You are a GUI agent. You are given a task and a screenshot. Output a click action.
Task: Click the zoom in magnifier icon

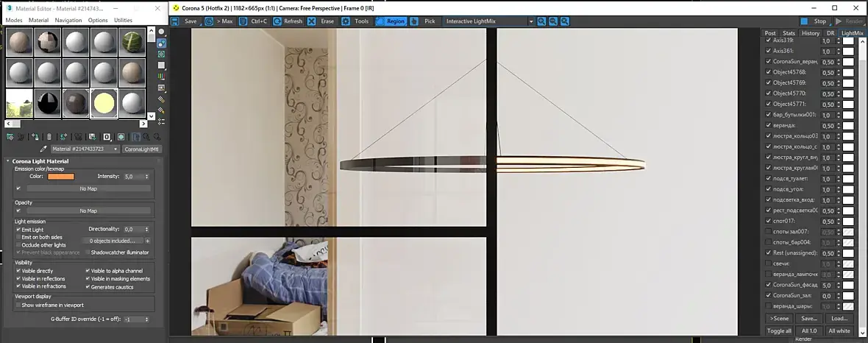tap(541, 21)
